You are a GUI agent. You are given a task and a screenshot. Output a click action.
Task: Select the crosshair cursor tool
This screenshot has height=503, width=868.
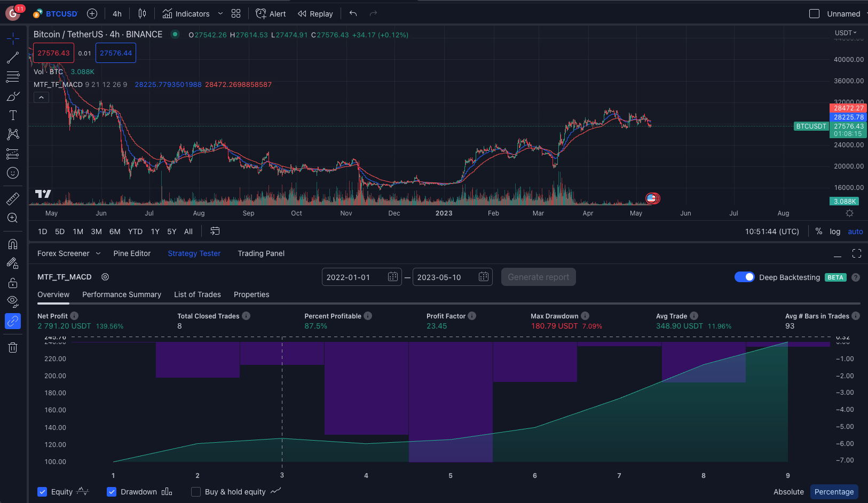13,38
